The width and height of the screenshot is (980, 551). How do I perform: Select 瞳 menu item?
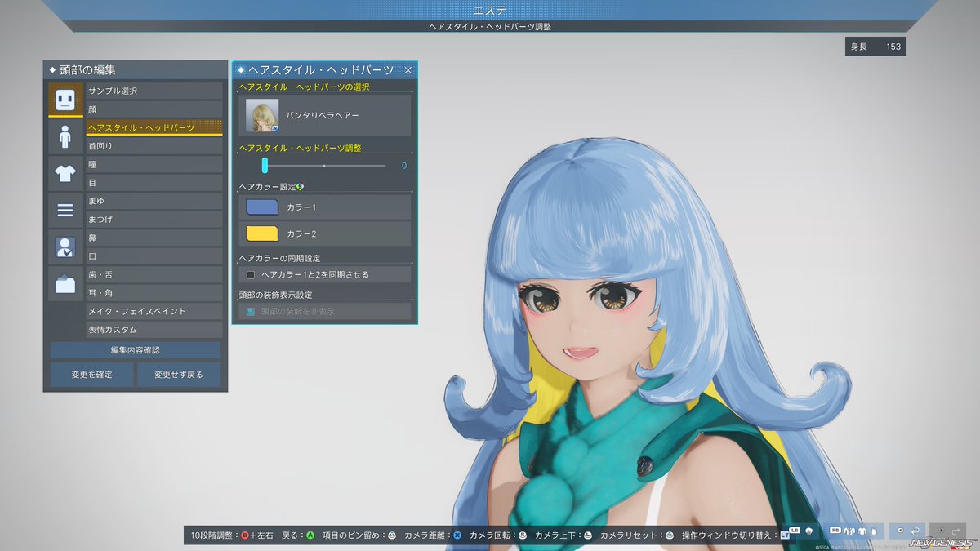154,164
